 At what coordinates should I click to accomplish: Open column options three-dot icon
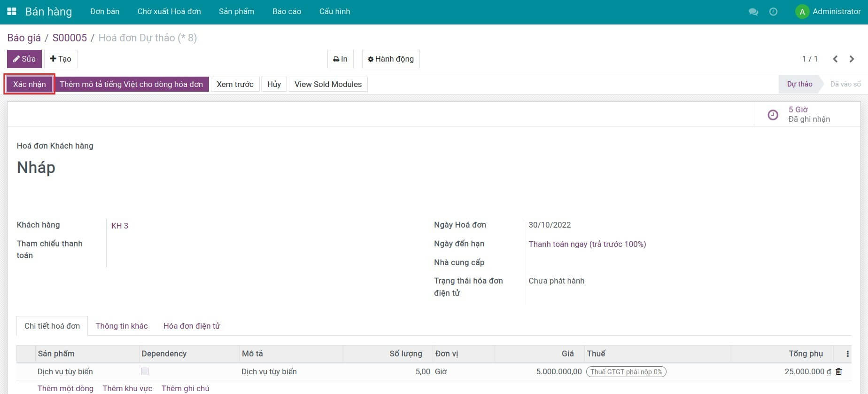coord(847,354)
